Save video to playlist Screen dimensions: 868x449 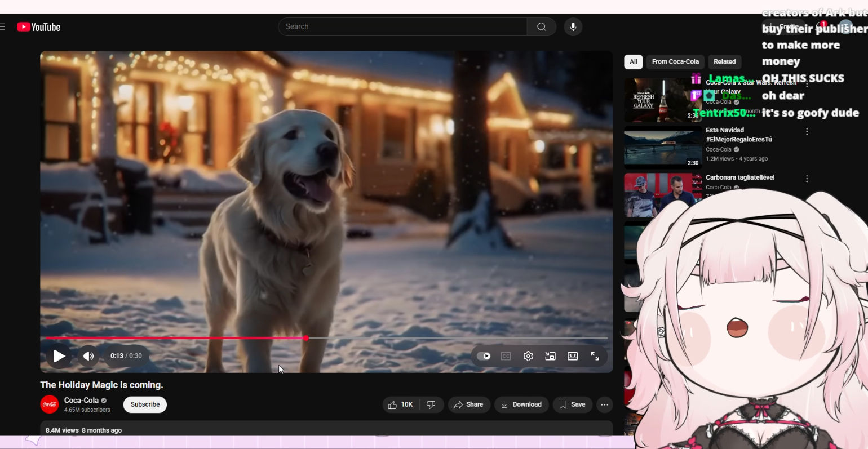572,404
